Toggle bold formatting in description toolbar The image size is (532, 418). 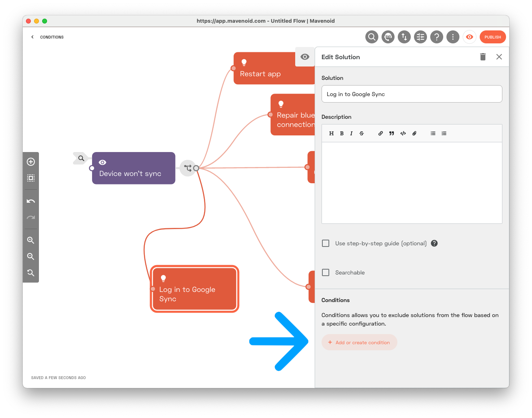[342, 133]
